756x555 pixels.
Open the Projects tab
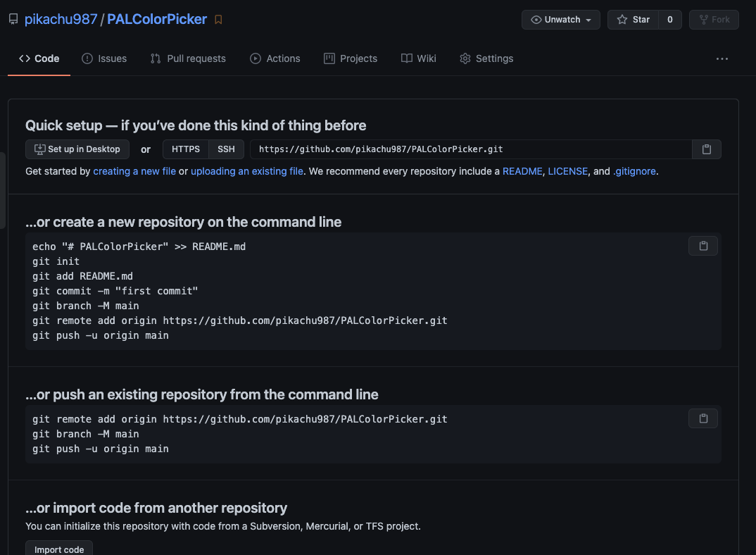pos(351,59)
